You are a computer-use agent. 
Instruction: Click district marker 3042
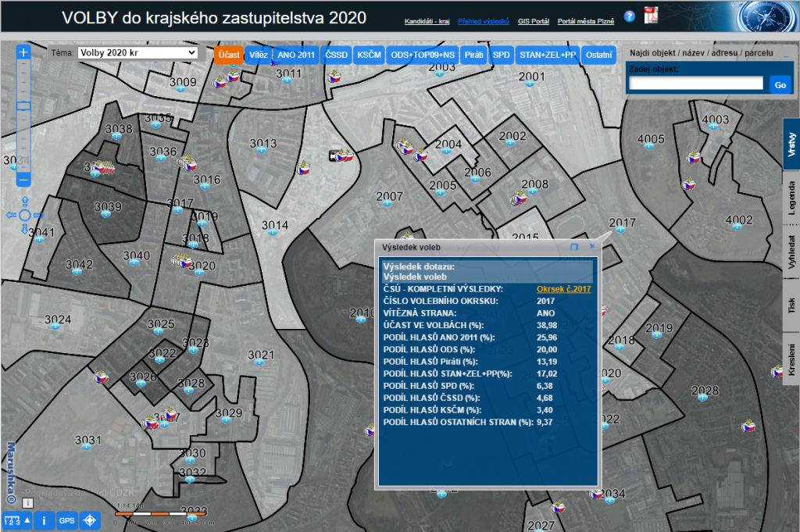[x=77, y=271]
